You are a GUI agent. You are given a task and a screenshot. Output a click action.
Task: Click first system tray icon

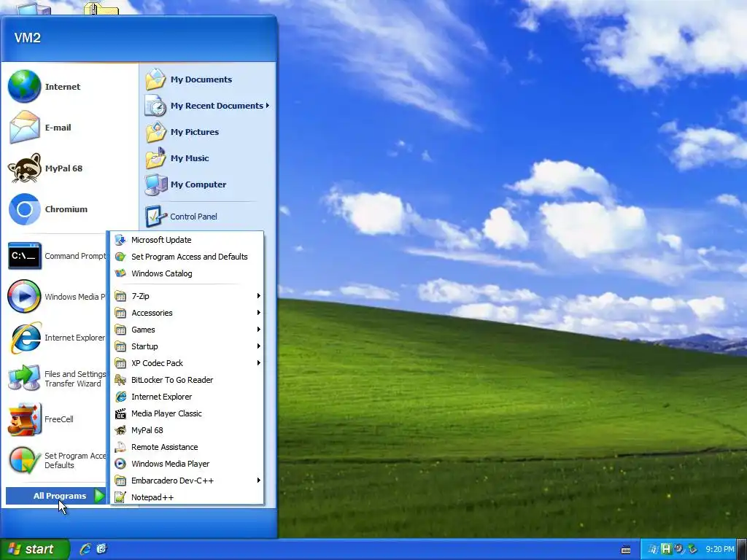(653, 549)
